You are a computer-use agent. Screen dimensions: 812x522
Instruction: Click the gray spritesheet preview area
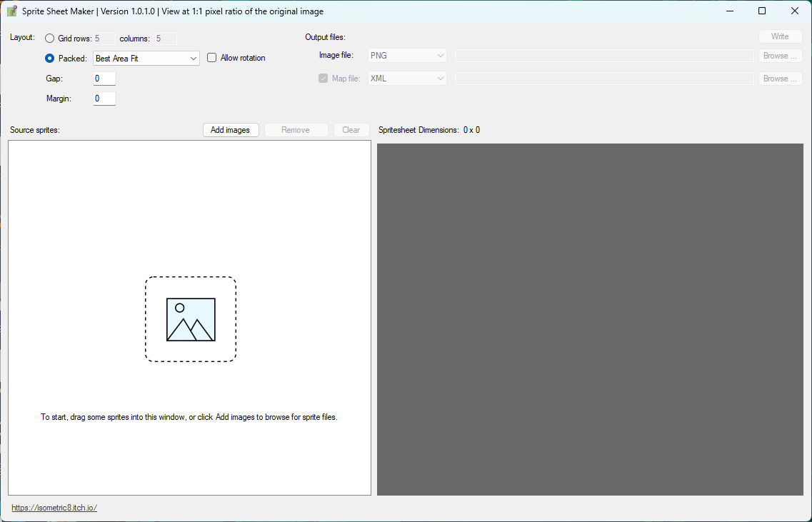[590, 319]
